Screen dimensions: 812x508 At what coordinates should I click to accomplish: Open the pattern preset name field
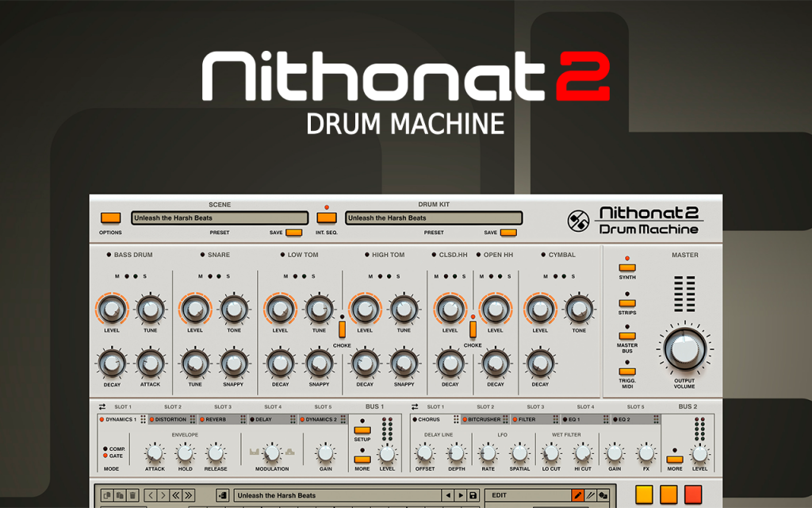coord(338,495)
